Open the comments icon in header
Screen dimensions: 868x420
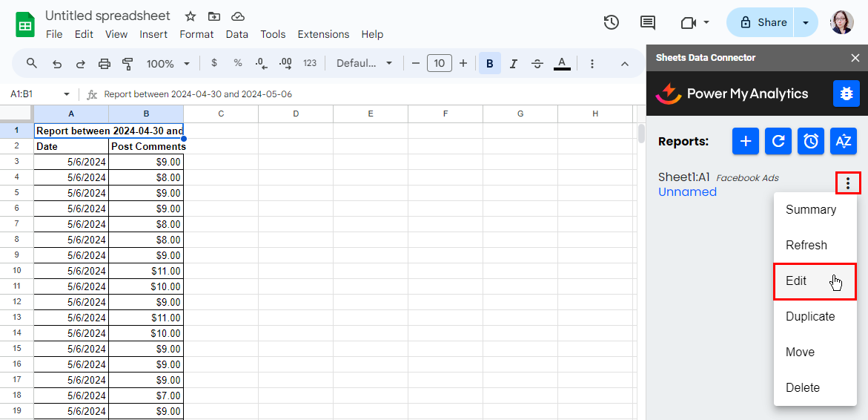[648, 22]
